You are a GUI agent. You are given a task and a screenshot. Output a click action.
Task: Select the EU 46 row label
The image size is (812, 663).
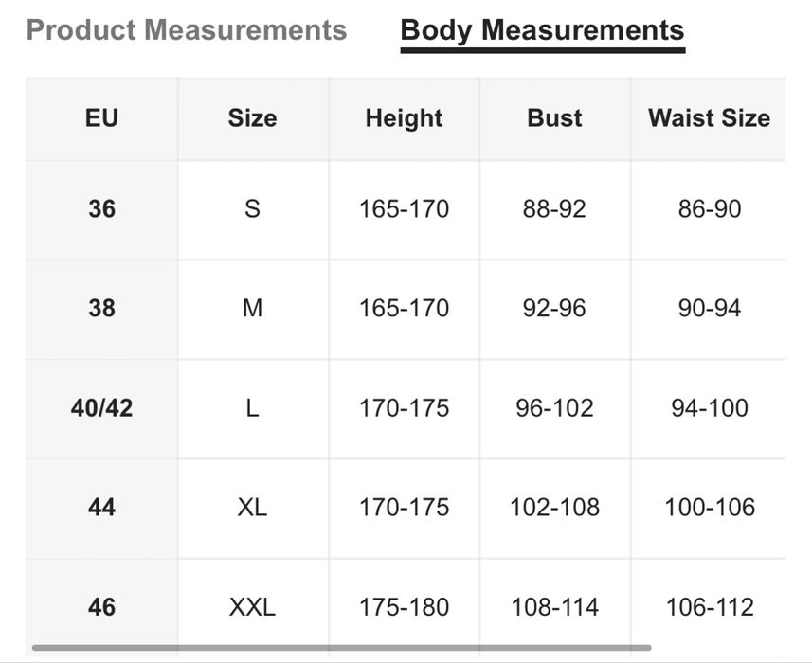click(101, 606)
